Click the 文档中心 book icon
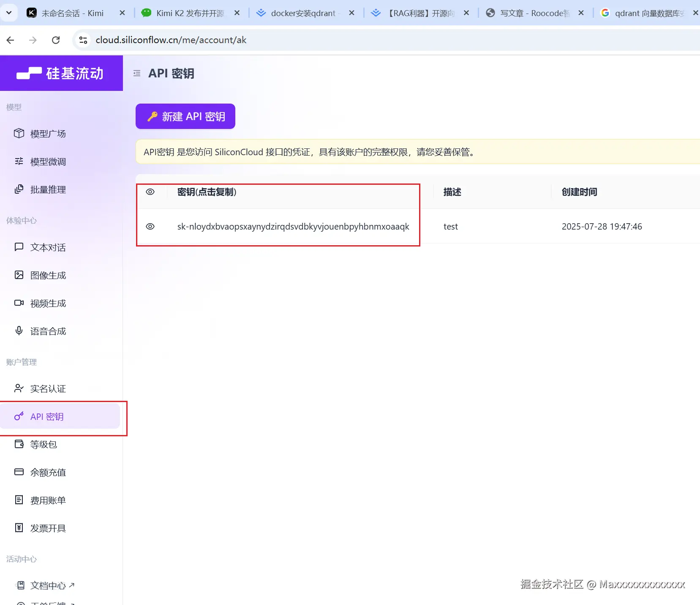 pyautogui.click(x=20, y=585)
